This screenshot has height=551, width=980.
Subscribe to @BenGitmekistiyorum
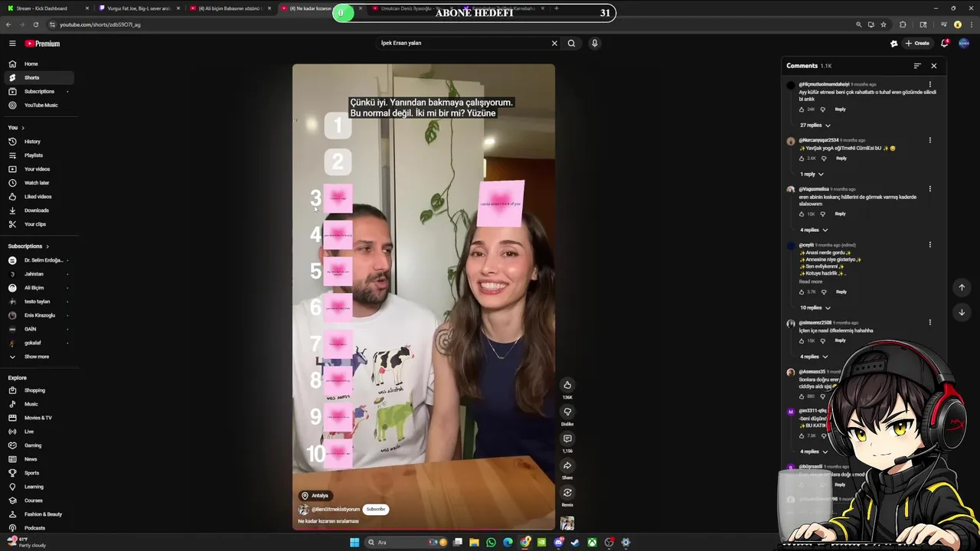376,509
